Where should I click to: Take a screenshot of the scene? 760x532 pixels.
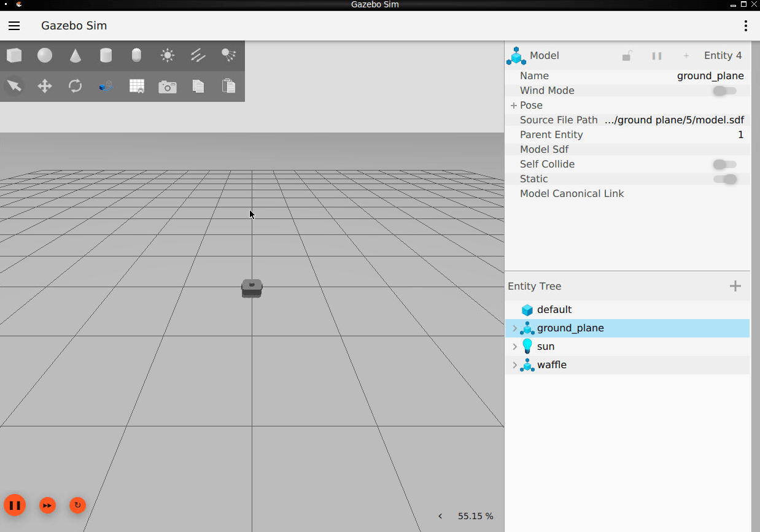tap(167, 86)
